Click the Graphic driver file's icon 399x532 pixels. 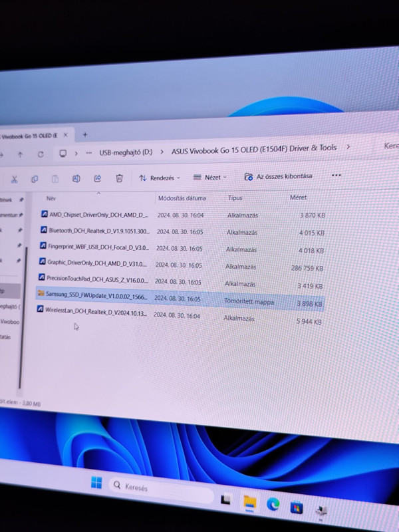click(x=42, y=261)
